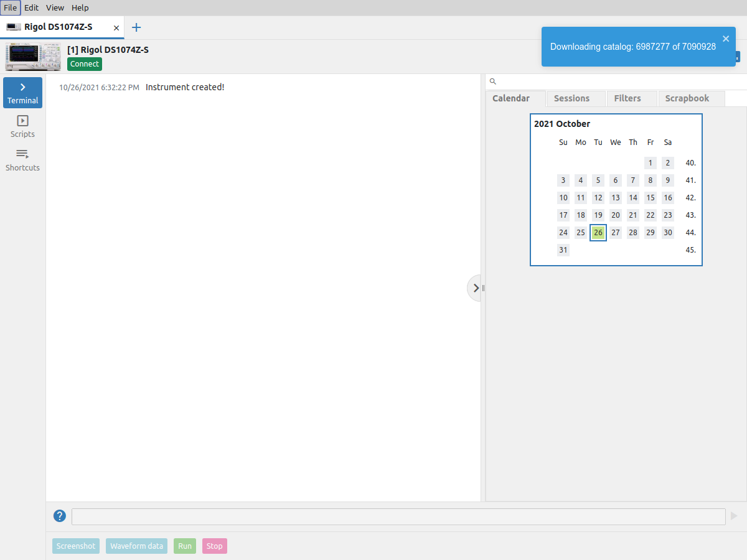Click the 10/26/2021 6:32:22 PM timestamp
Screen dimensions: 747x560
click(99, 88)
